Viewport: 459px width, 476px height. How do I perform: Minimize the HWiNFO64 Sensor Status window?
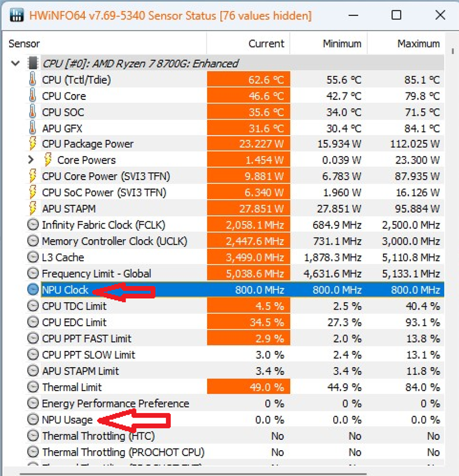[353, 15]
